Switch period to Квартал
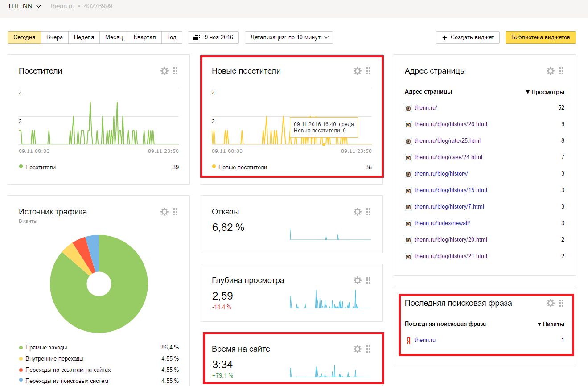 [145, 37]
